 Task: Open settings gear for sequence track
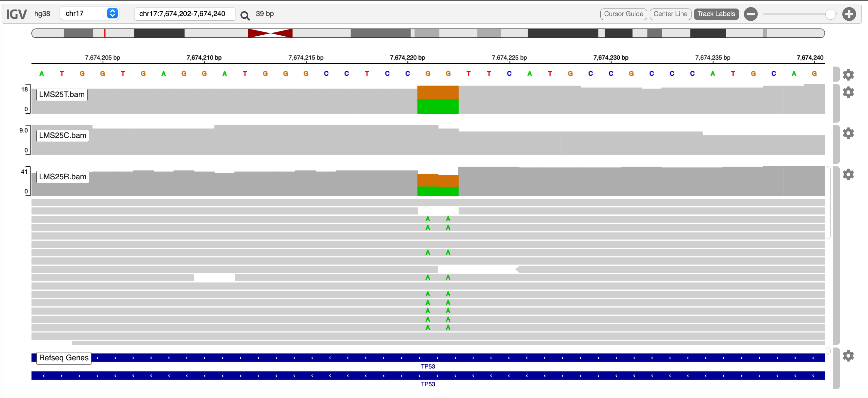tap(848, 74)
